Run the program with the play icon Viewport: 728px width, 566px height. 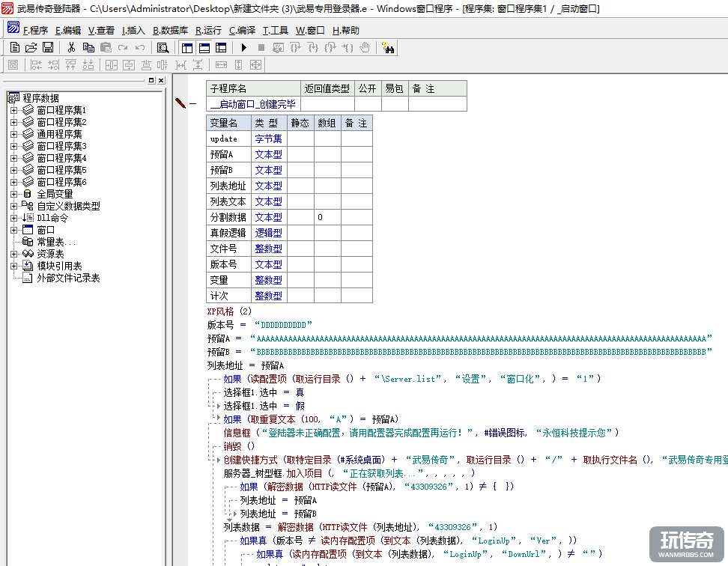tap(243, 47)
